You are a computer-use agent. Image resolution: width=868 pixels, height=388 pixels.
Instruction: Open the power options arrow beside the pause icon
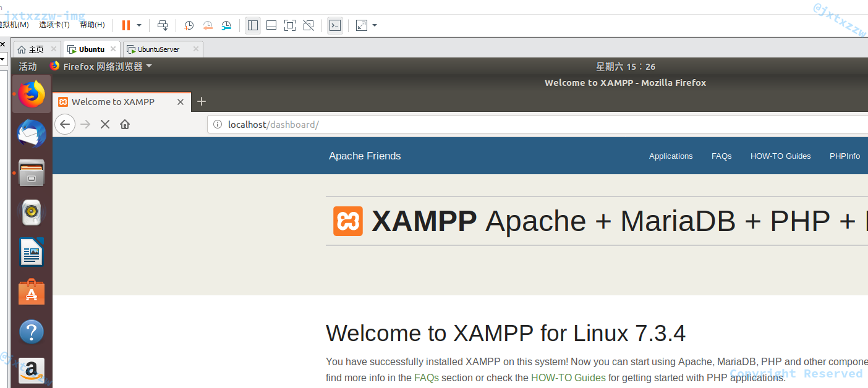(x=139, y=25)
